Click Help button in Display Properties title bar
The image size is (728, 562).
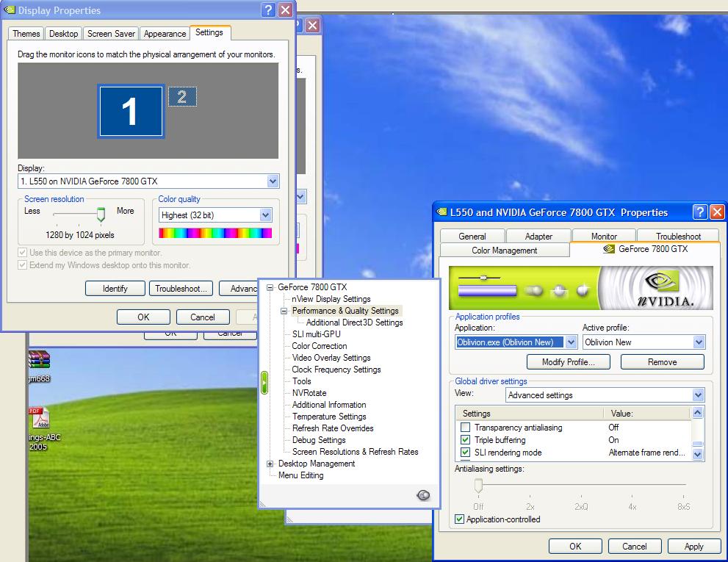[268, 10]
